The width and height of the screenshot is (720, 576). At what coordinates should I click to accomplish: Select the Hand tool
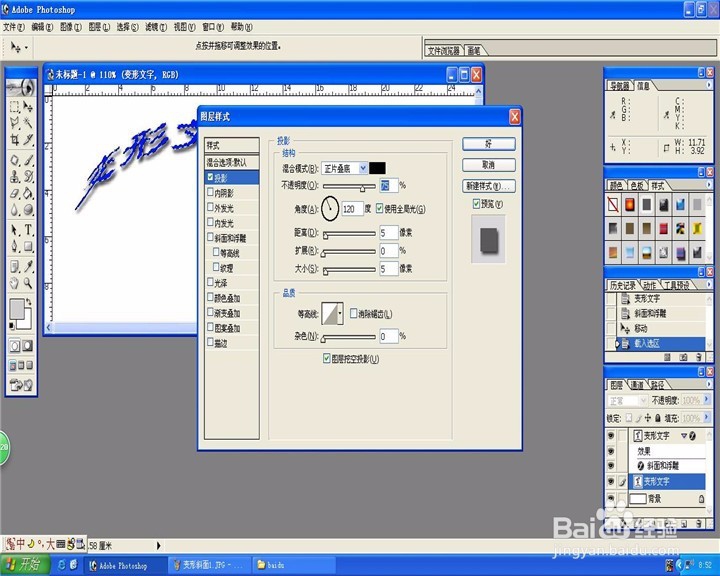[15, 283]
